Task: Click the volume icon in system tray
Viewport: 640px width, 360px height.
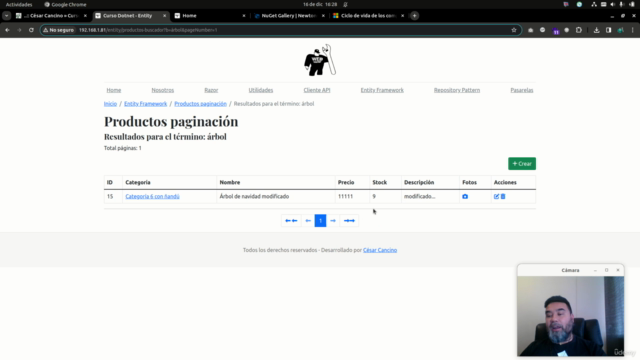Action: (x=612, y=4)
